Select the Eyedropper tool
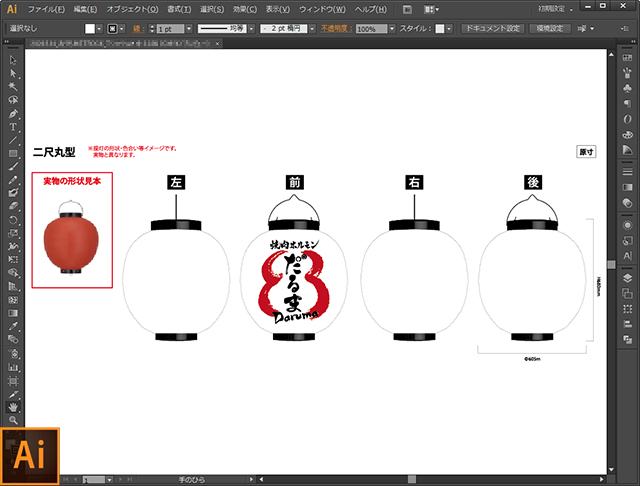Viewport: 640px width, 486px height. (13, 326)
